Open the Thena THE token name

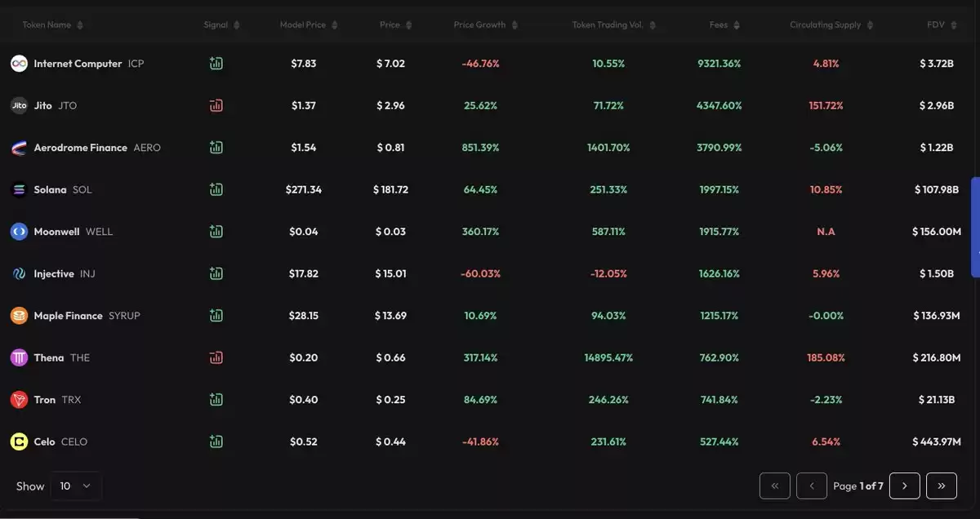point(62,357)
